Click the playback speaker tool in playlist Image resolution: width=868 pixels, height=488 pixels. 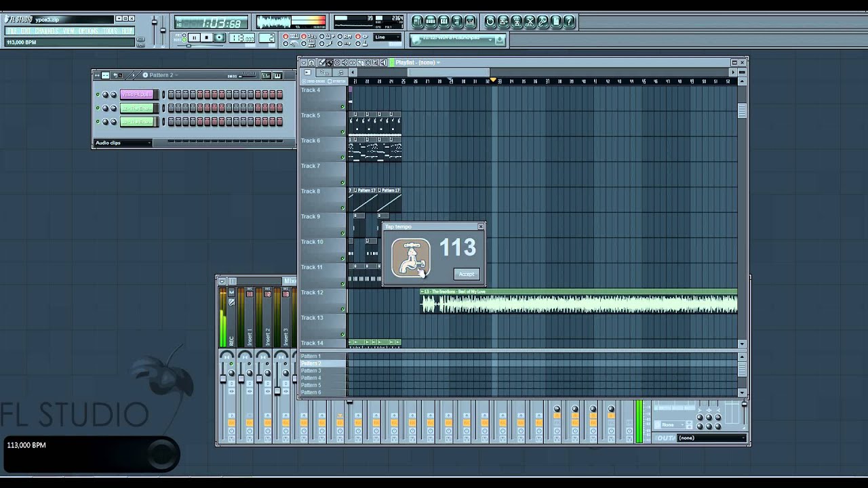pyautogui.click(x=382, y=62)
